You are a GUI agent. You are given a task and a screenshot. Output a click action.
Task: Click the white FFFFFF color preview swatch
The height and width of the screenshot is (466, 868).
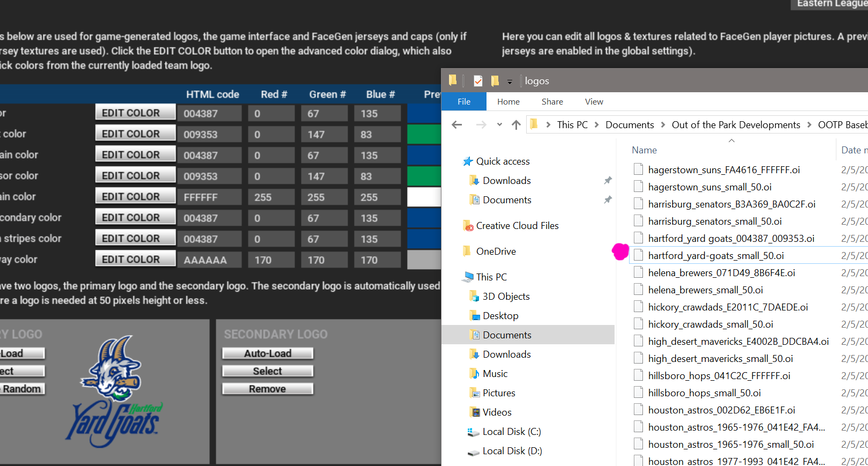[424, 197]
